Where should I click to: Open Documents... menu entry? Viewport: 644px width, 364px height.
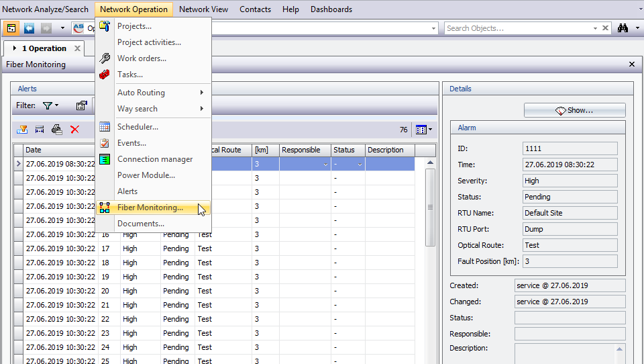click(x=153, y=224)
